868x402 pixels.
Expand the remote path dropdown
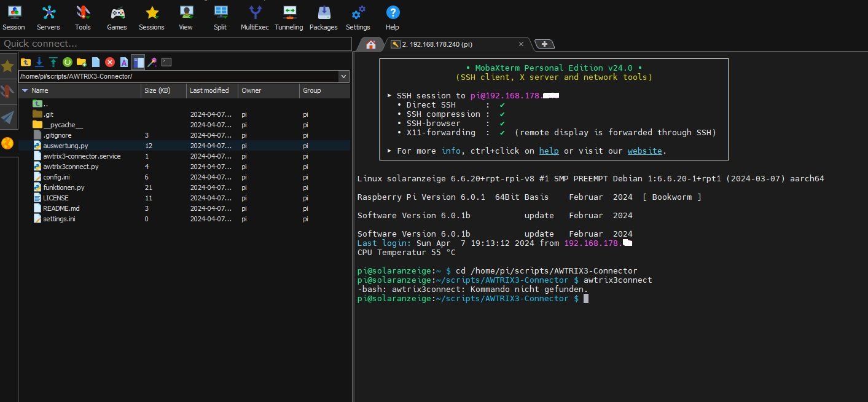(x=344, y=76)
